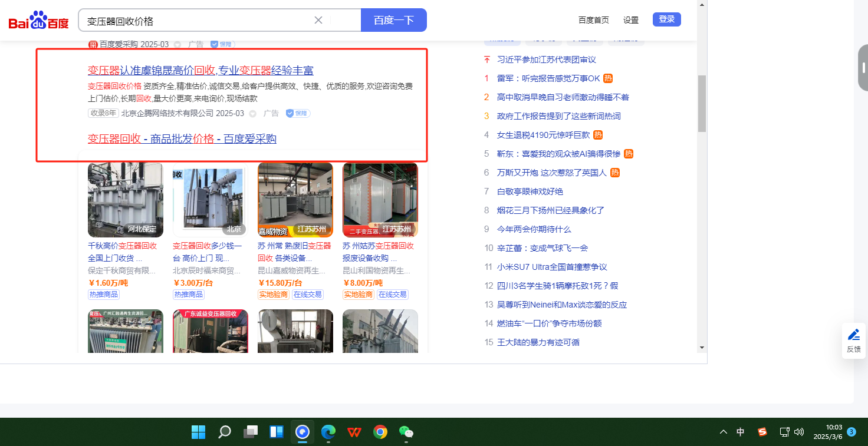Open hot search 政府工作报告提到了这些新词热词
The width and height of the screenshot is (868, 446).
click(559, 116)
